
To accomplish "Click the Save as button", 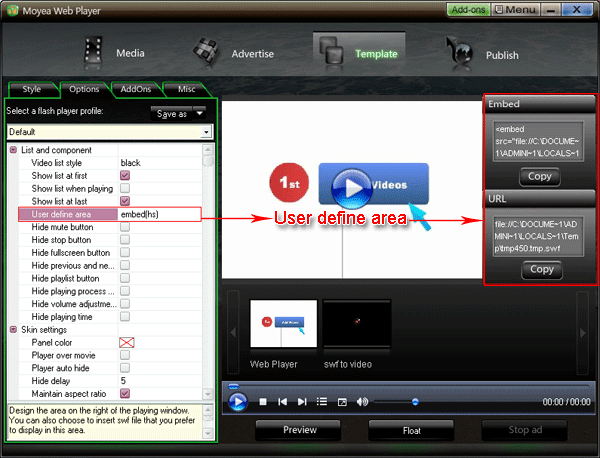I will [x=172, y=114].
